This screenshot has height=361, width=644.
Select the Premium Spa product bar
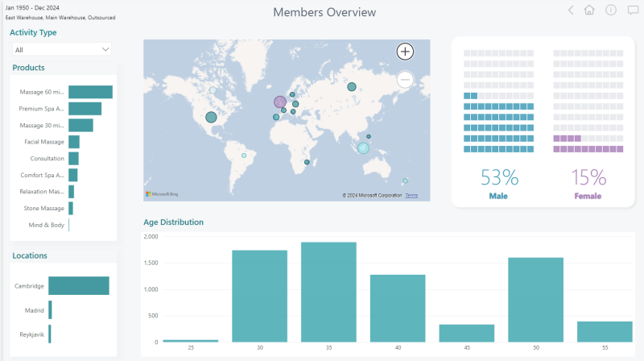tap(85, 109)
